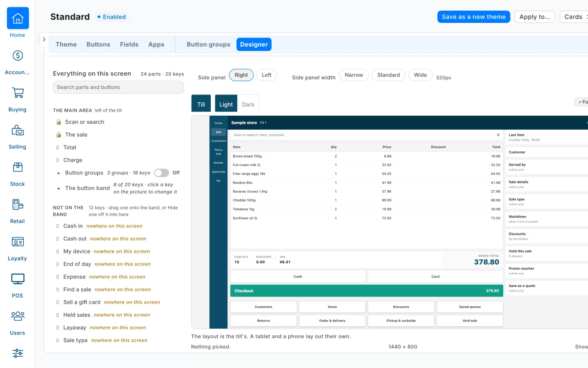
Task: Select the Till preview button
Action: [201, 103]
